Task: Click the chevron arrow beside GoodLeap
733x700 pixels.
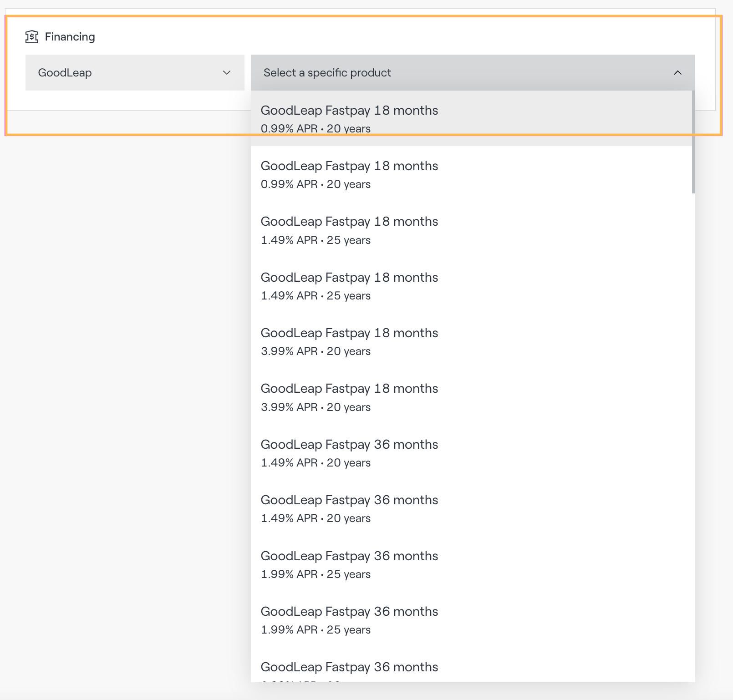Action: tap(227, 73)
